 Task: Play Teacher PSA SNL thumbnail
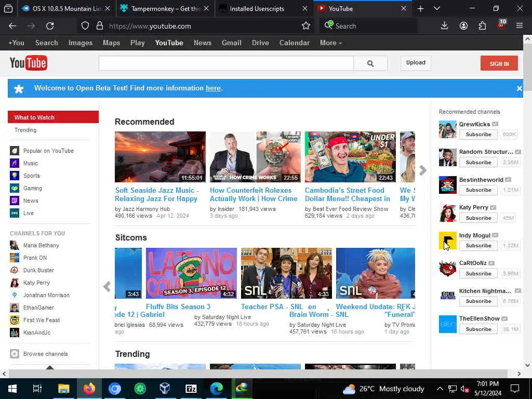coord(286,273)
